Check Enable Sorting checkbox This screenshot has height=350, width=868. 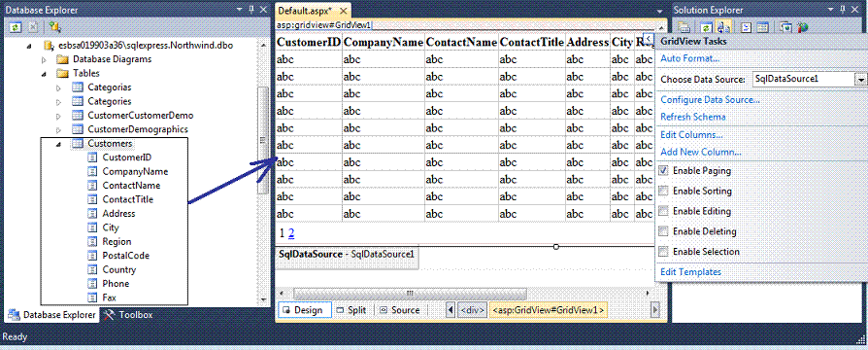click(x=663, y=191)
